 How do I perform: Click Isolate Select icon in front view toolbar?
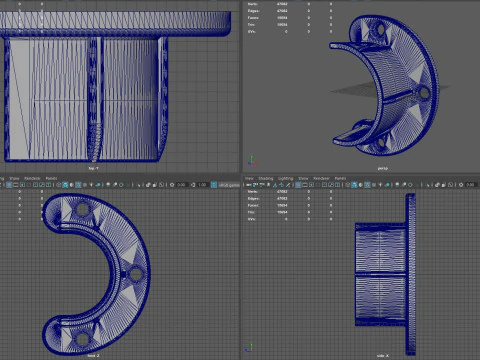pyautogui.click(x=138, y=185)
